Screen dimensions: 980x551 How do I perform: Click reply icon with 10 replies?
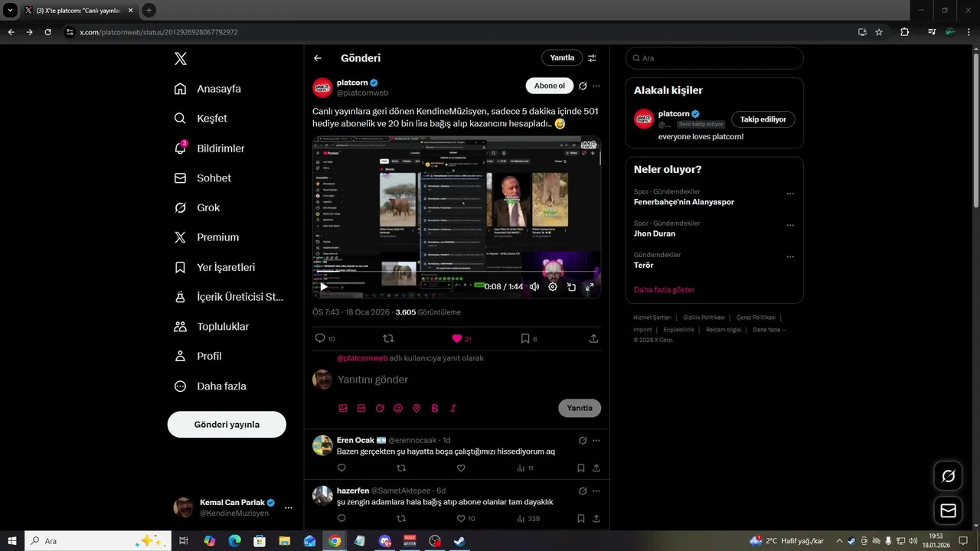(325, 338)
